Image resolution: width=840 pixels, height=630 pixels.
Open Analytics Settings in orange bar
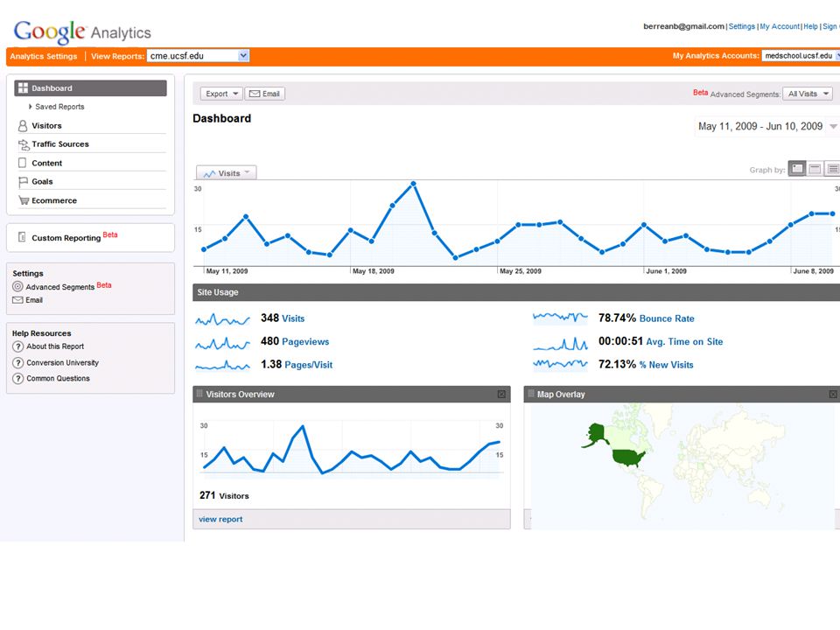click(x=44, y=56)
